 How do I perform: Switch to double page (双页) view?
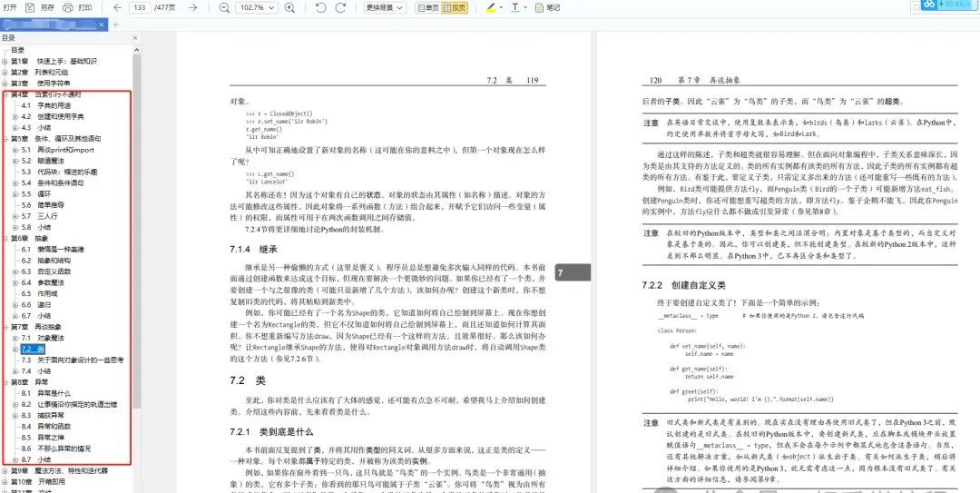point(455,7)
